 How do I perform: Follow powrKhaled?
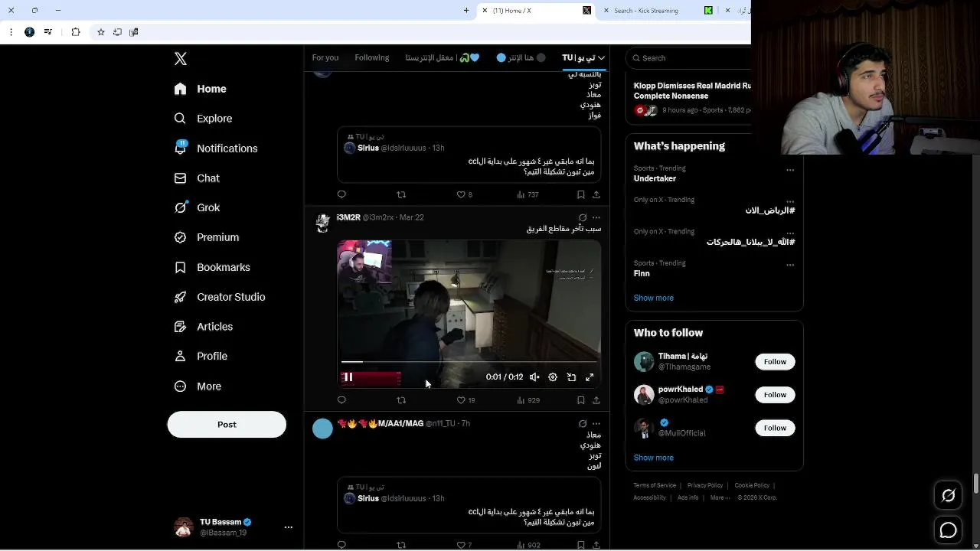point(775,395)
